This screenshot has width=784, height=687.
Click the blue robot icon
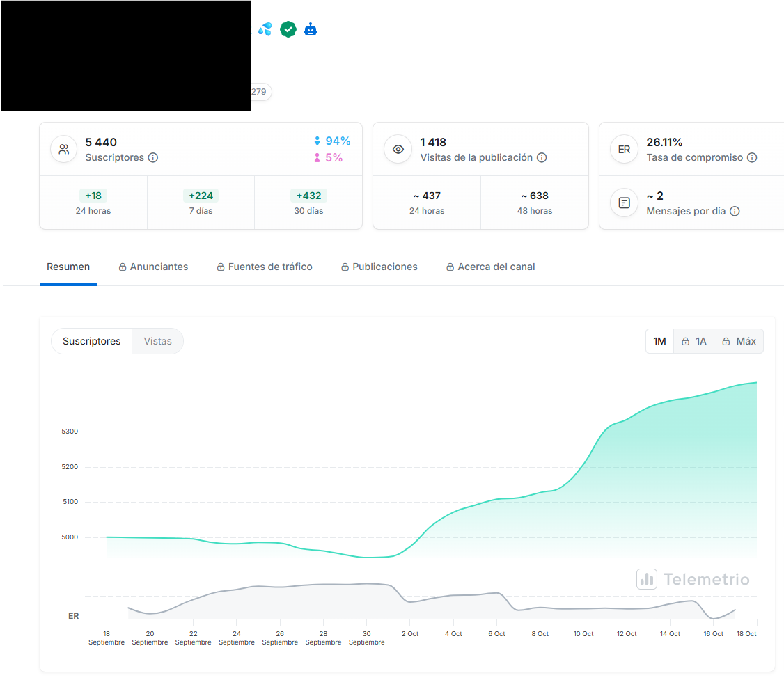click(311, 29)
